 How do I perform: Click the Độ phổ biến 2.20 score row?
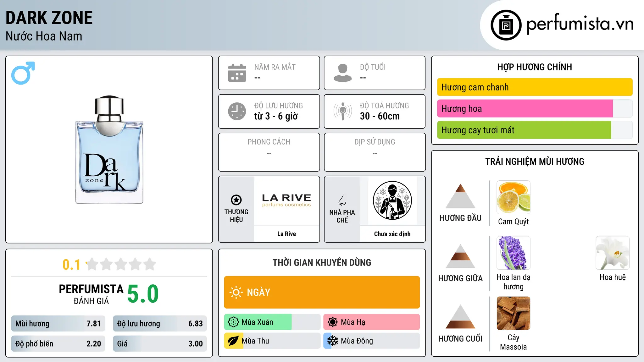pos(58,343)
